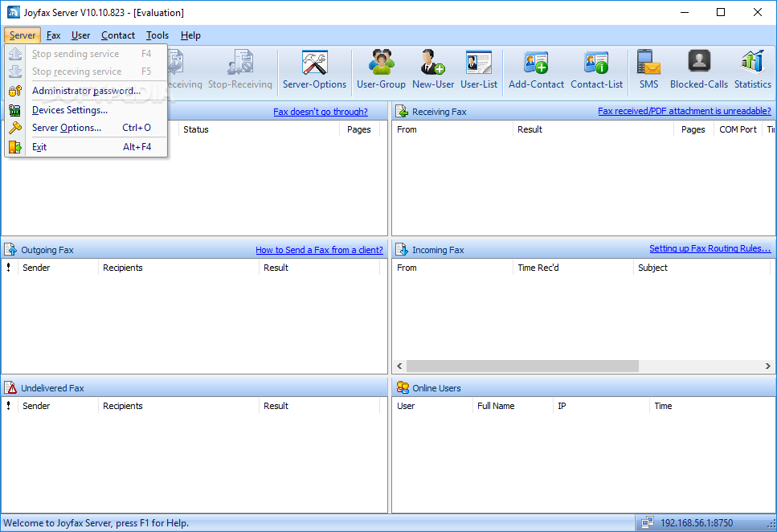
Task: Click the COM Port column header
Action: (738, 129)
